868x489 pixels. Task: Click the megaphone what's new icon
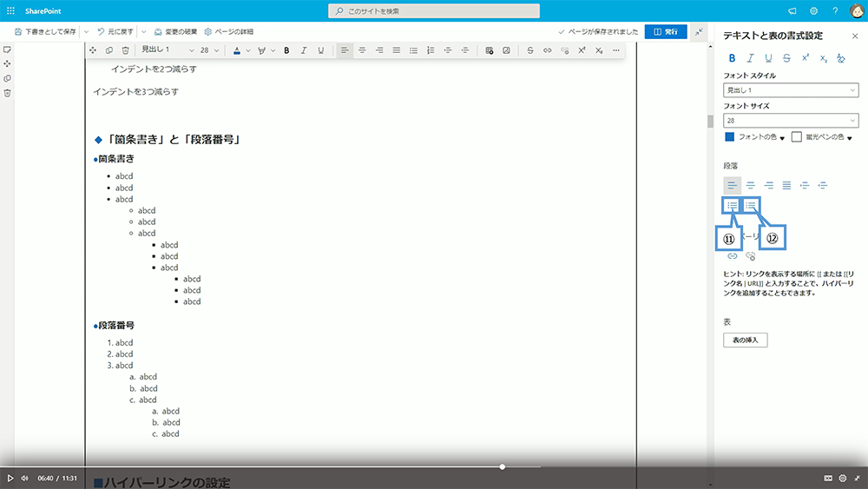click(x=792, y=10)
